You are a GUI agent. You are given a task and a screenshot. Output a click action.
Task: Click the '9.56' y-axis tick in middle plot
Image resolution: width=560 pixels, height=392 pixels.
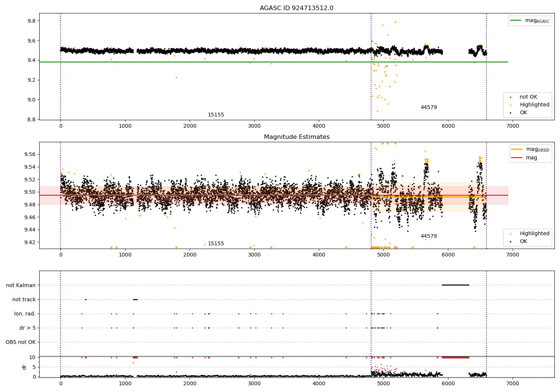tap(30, 155)
